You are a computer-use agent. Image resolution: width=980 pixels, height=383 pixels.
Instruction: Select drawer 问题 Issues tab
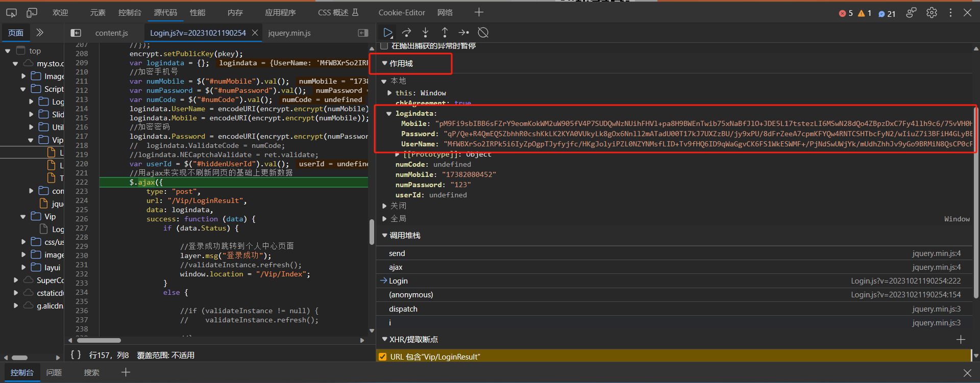(54, 372)
